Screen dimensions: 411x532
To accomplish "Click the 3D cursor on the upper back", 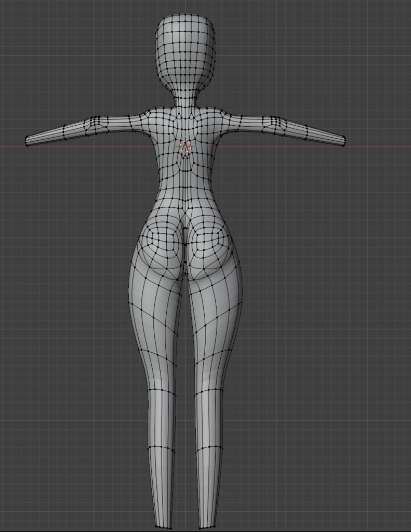I will (x=185, y=147).
